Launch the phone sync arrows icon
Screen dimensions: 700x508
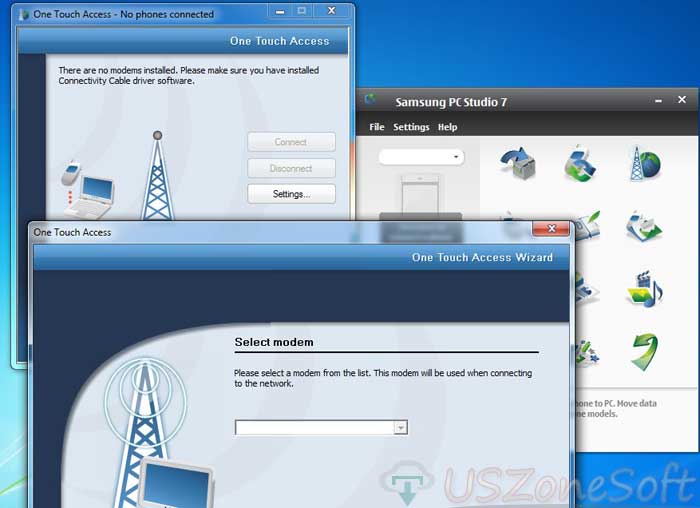click(x=579, y=163)
